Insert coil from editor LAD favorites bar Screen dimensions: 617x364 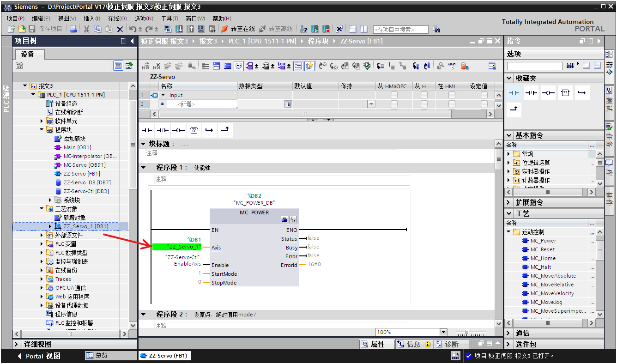click(178, 130)
